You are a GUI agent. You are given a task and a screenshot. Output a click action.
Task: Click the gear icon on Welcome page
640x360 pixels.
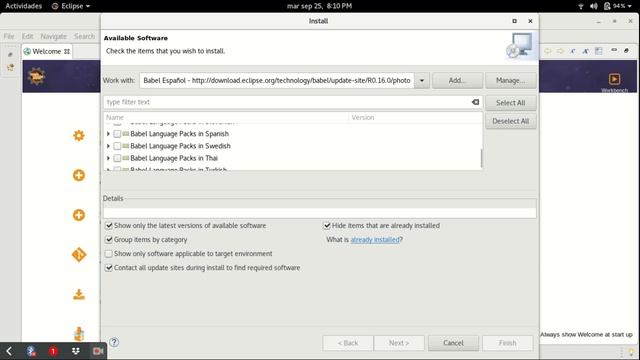tap(79, 136)
